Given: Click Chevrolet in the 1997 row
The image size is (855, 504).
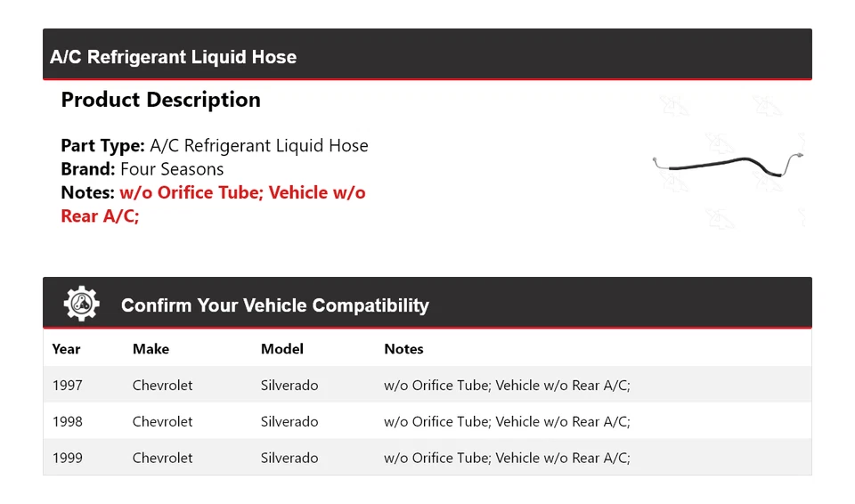Looking at the screenshot, I should coord(162,386).
